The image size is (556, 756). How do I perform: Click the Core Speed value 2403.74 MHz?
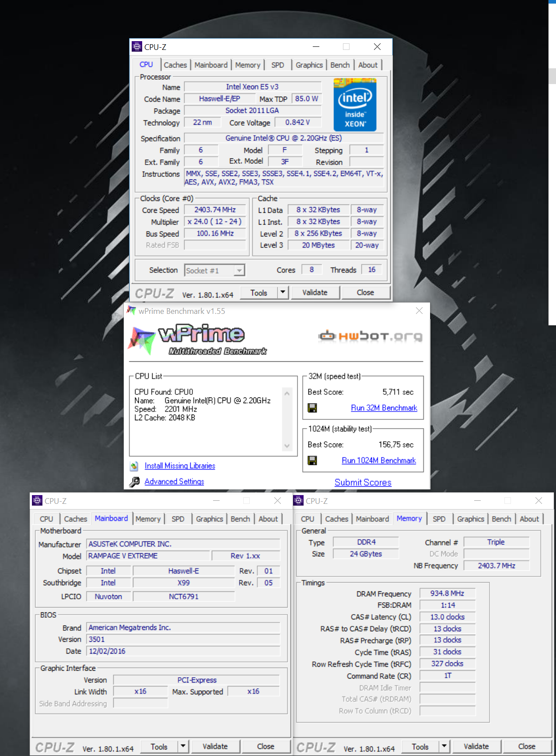[x=215, y=210]
